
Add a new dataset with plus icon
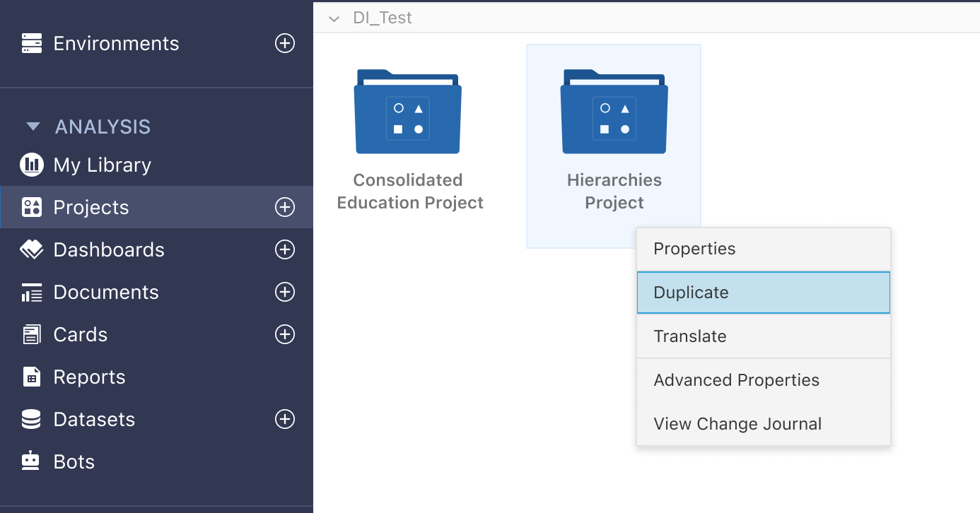pos(284,419)
